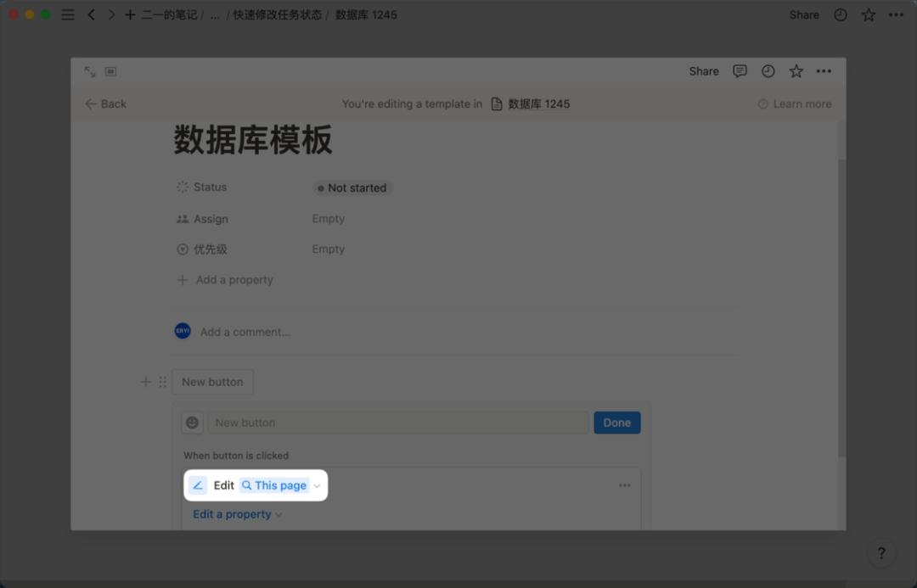Click the Status property icon
This screenshot has height=588, width=917.
coord(183,187)
